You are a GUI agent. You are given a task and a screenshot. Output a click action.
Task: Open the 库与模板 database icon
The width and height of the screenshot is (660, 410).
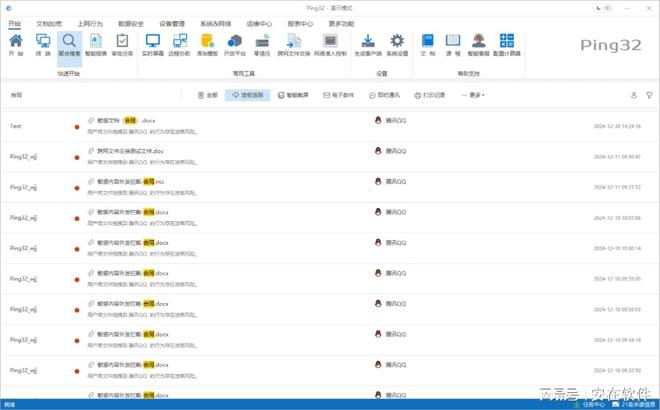coord(208,46)
